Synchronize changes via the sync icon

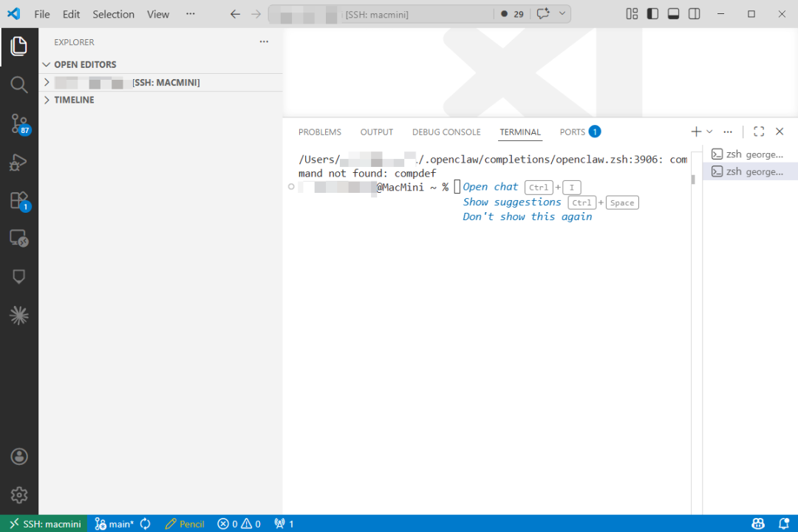[146, 523]
